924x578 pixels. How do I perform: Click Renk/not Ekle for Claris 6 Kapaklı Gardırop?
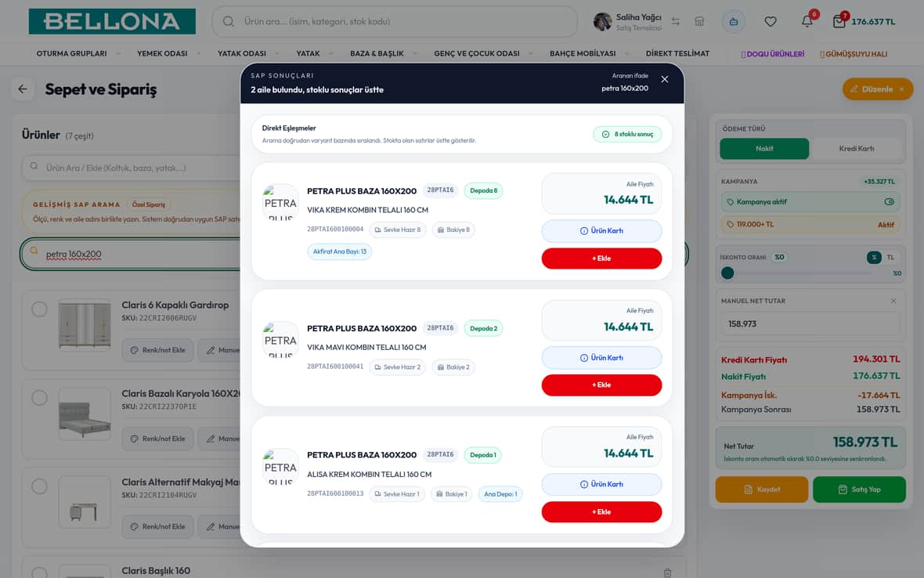(157, 350)
